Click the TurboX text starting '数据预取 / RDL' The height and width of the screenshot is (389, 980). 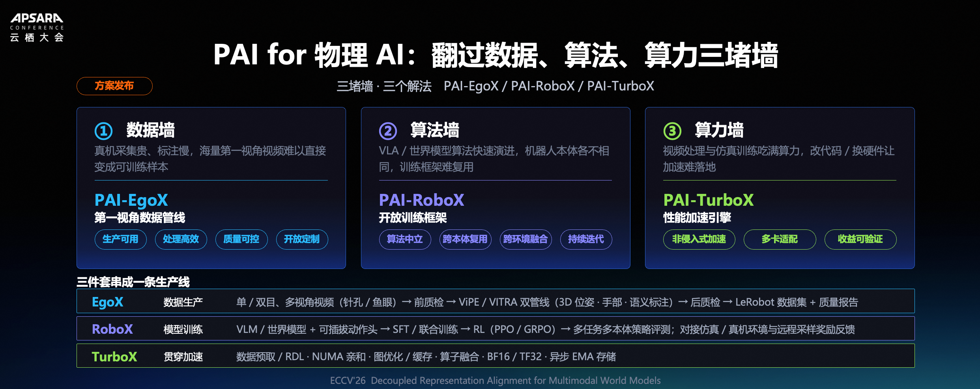pos(426,357)
